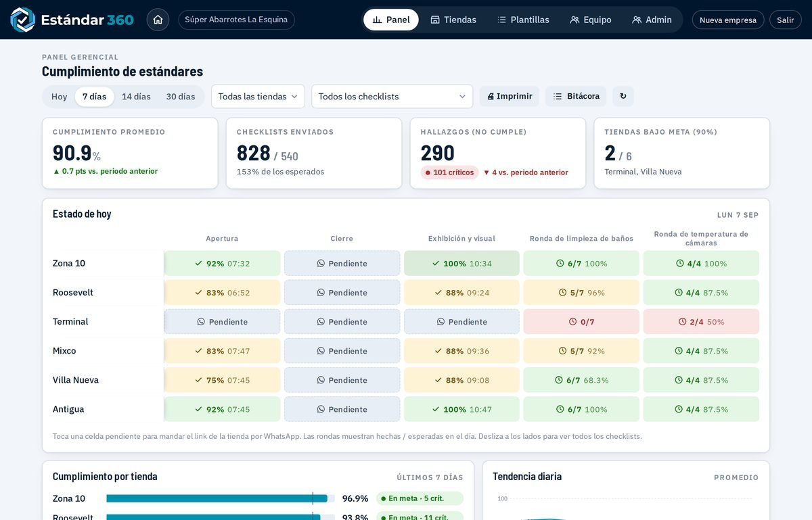Click the En meta · 5 crít. badge
The height and width of the screenshot is (520, 812).
(420, 498)
